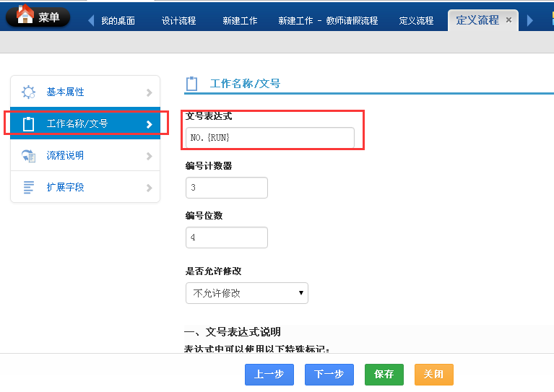
Task: Click the 流程说明 sidebar icon
Action: [x=29, y=155]
